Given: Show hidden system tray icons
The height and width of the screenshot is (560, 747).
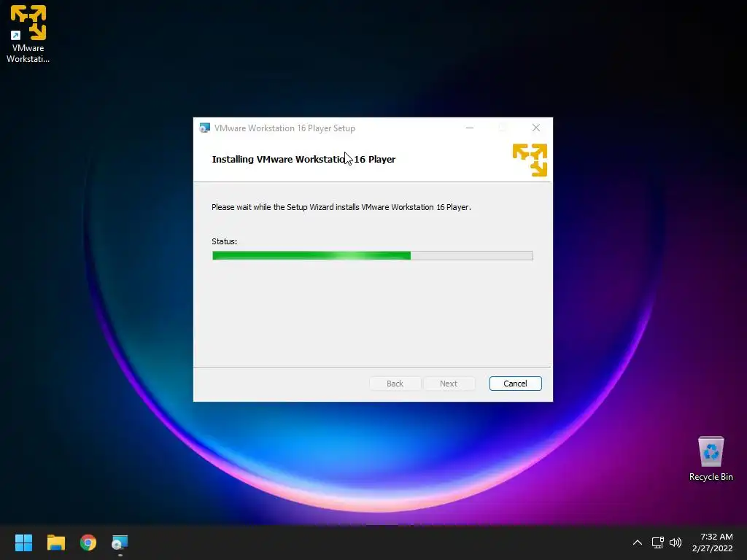Looking at the screenshot, I should [637, 542].
